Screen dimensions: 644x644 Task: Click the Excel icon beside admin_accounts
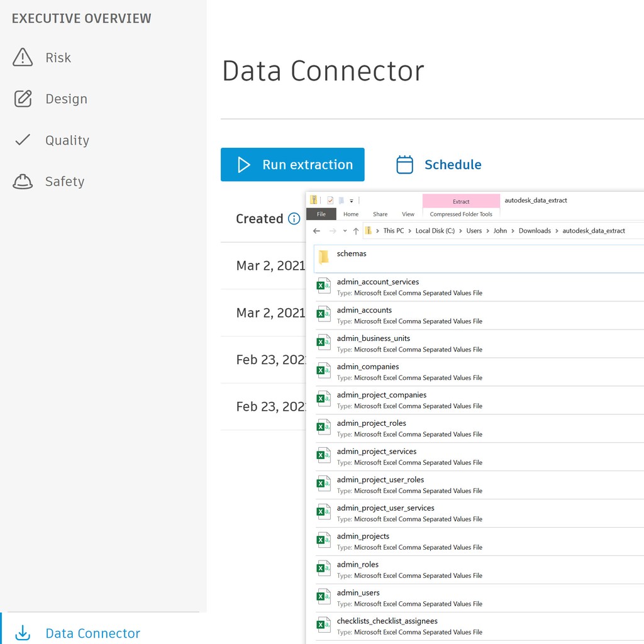[x=323, y=313]
